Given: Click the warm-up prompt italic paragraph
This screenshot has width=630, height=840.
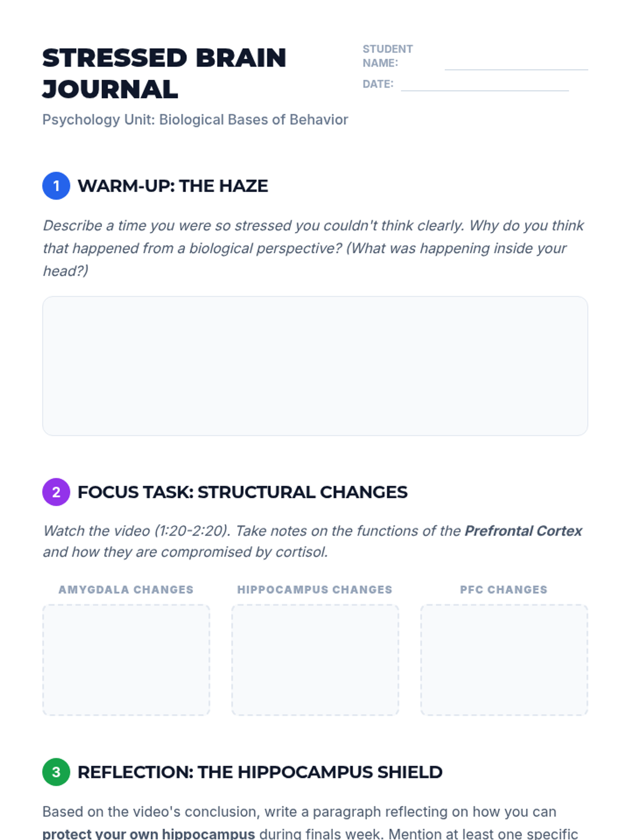Looking at the screenshot, I should click(x=313, y=248).
